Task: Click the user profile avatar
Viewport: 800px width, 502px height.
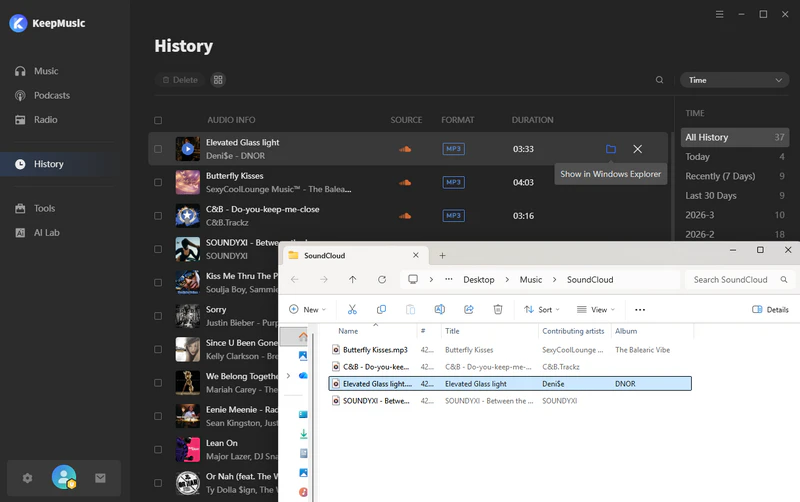Action: tap(64, 478)
